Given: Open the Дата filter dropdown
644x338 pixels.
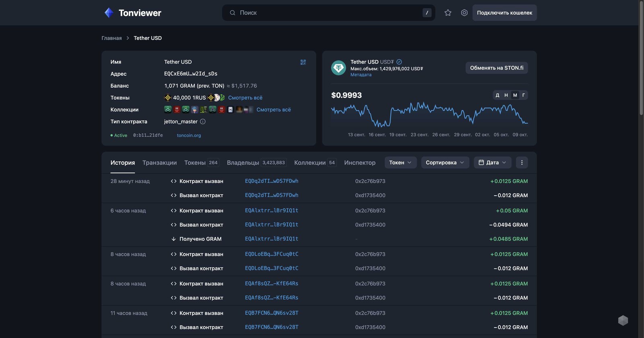Looking at the screenshot, I should coord(492,163).
